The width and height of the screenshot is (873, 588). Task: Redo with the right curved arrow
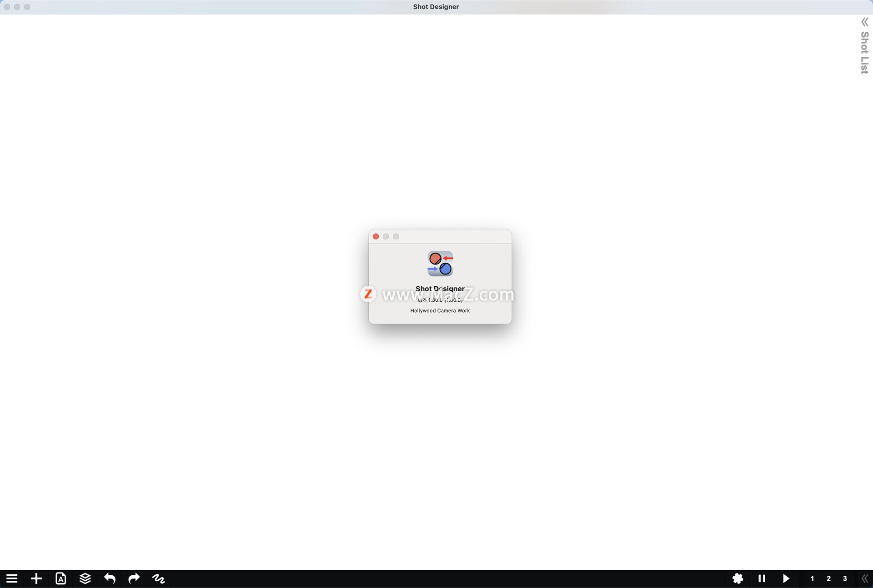coord(134,578)
